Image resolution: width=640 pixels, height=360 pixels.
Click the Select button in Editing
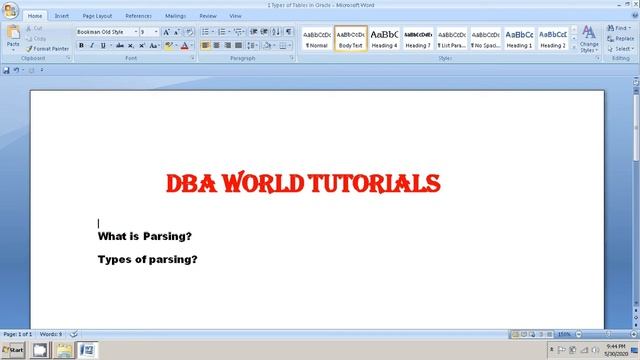pyautogui.click(x=620, y=49)
